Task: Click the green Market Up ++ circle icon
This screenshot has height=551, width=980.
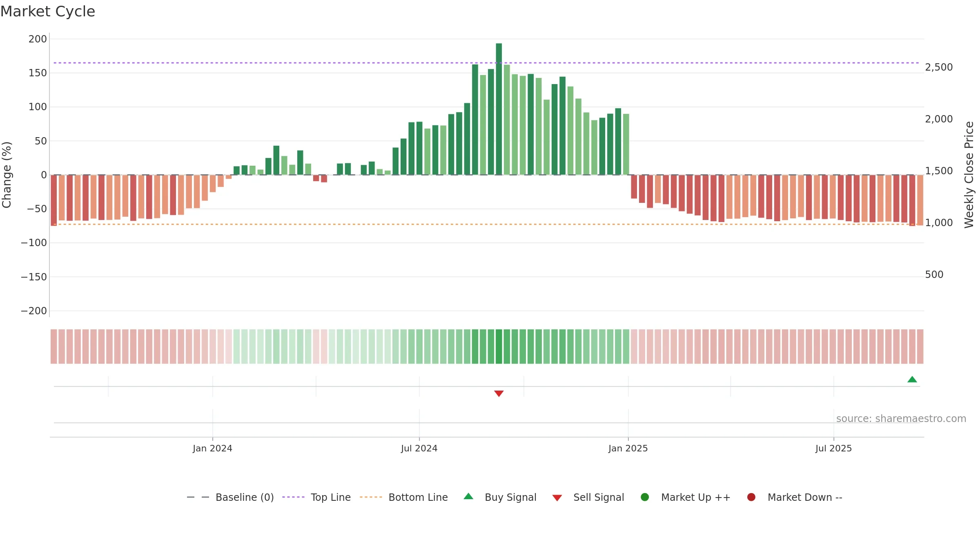Action: point(645,497)
